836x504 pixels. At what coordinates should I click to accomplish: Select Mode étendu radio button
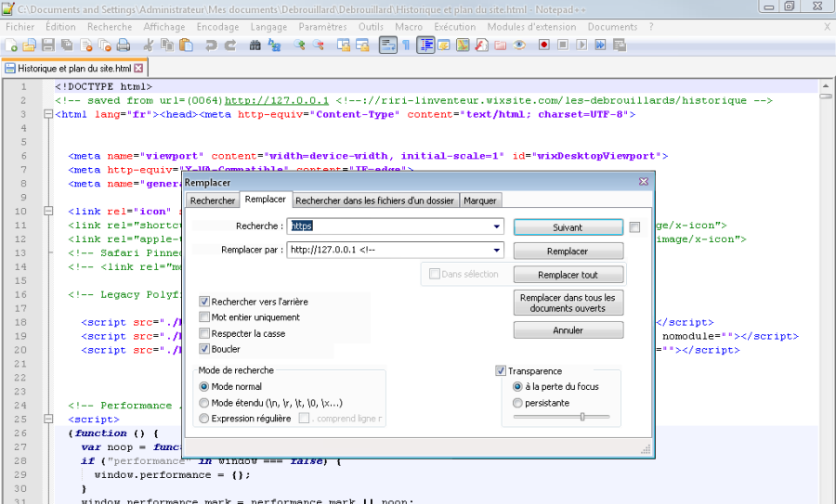(x=203, y=403)
